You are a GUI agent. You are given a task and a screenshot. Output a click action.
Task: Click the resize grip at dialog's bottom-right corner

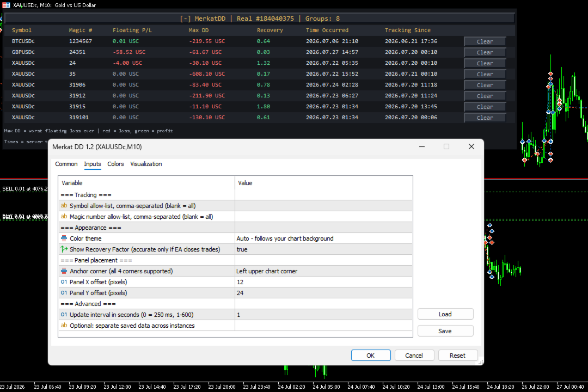pos(480,362)
